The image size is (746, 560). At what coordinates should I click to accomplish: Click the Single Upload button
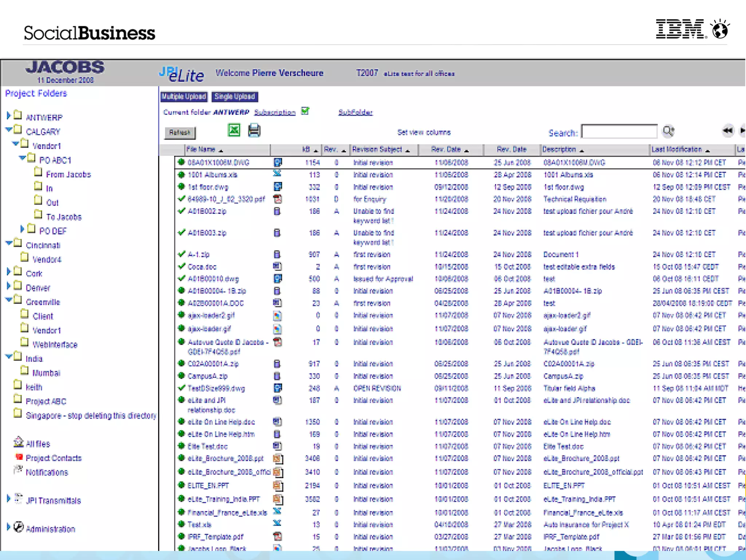click(235, 97)
